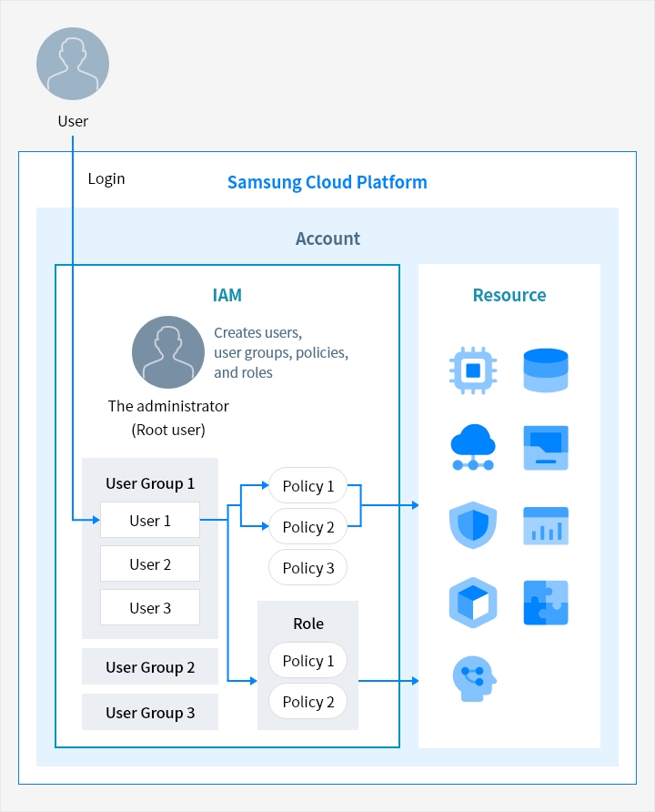Viewport: 655px width, 812px height.
Task: Select the AI head resource icon
Action: [475, 679]
